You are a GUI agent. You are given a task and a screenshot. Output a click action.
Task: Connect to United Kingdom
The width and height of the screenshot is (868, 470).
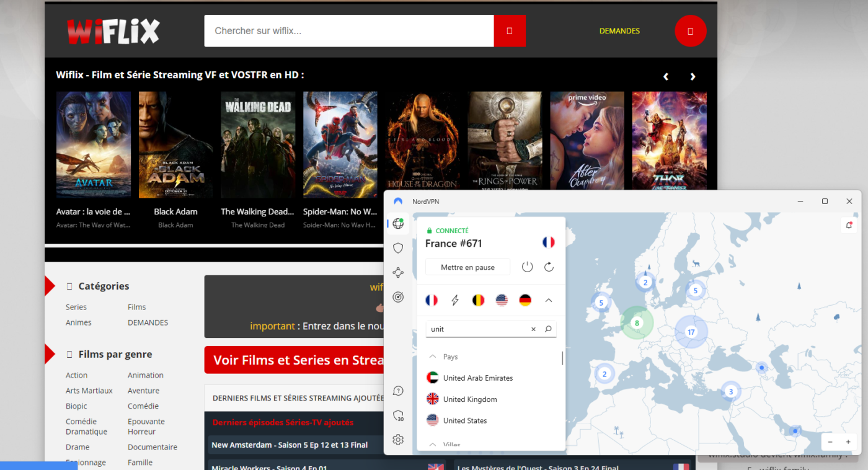(491, 399)
